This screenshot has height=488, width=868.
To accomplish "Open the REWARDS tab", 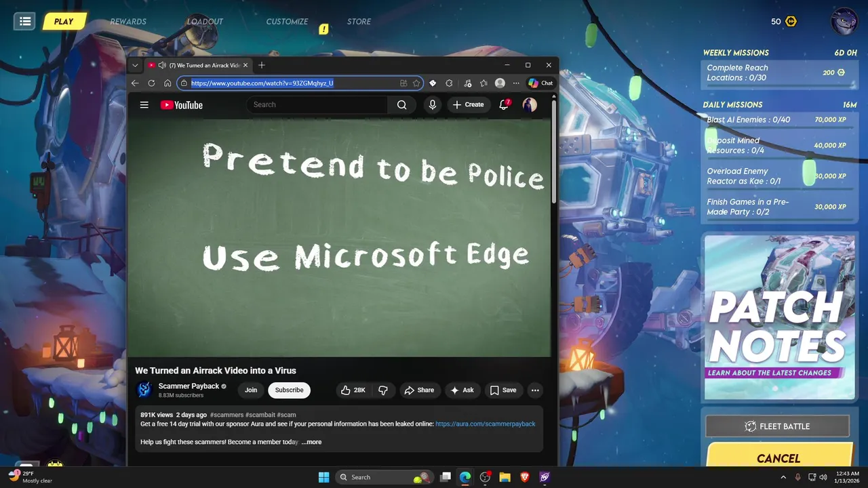I will coord(128,22).
